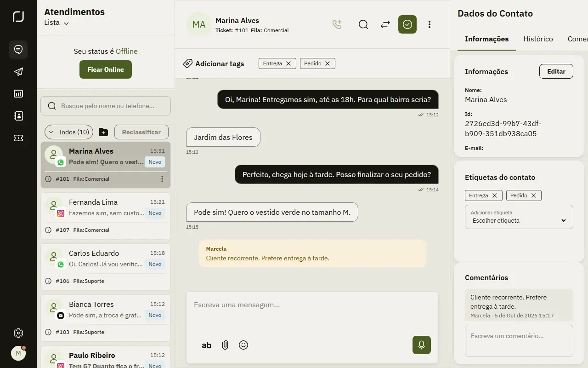Open Bianca Torres's conversation
This screenshot has height=368, width=588.
(106, 318)
